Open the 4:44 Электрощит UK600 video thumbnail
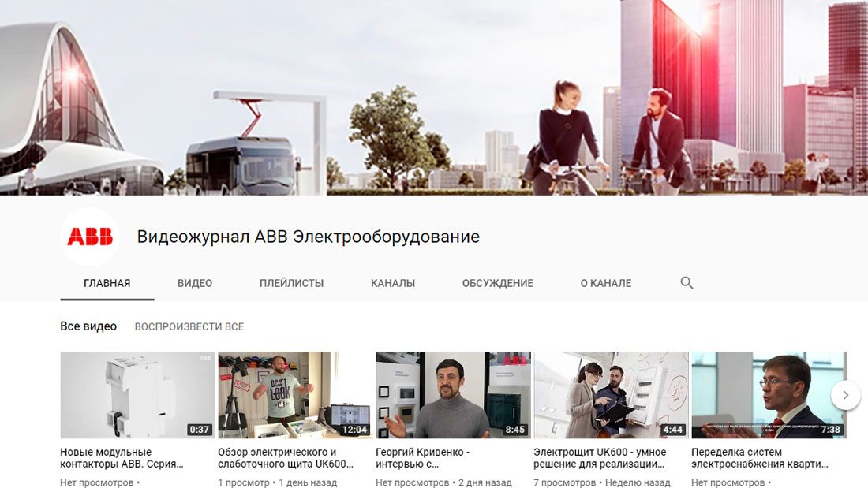Viewport: 868px width, 488px height. pyautogui.click(x=611, y=395)
